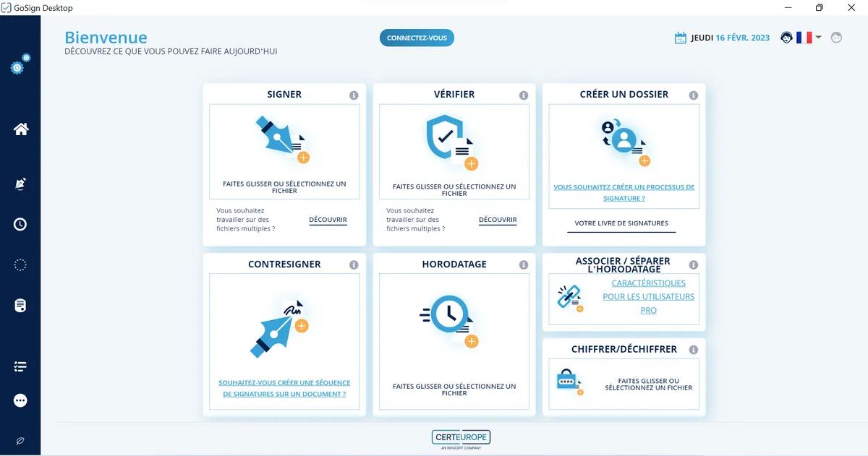The width and height of the screenshot is (868, 456).
Task: Click DÉCOUVRIR in the VÉRIFIER card
Action: pos(498,220)
